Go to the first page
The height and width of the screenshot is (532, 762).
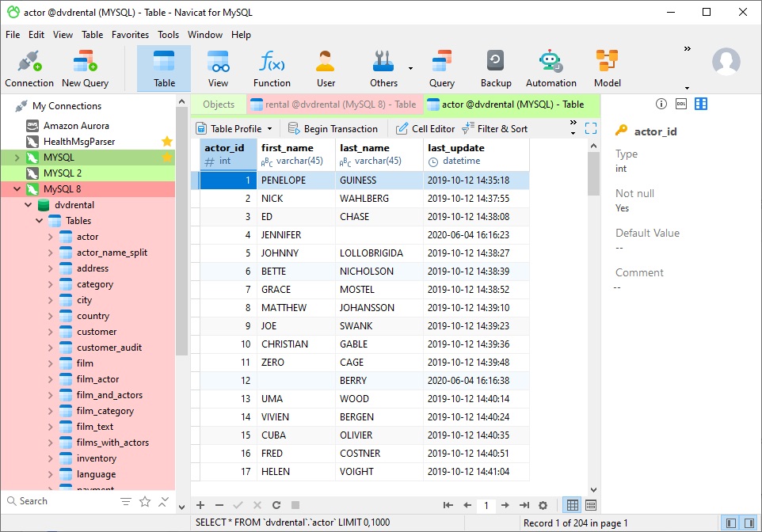click(x=448, y=505)
